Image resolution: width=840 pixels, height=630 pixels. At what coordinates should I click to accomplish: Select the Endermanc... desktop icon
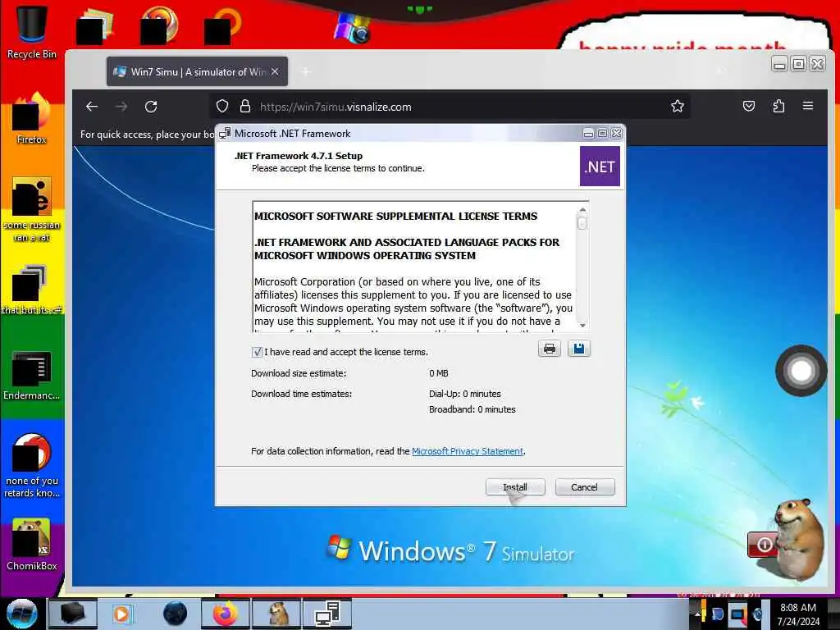(x=32, y=375)
